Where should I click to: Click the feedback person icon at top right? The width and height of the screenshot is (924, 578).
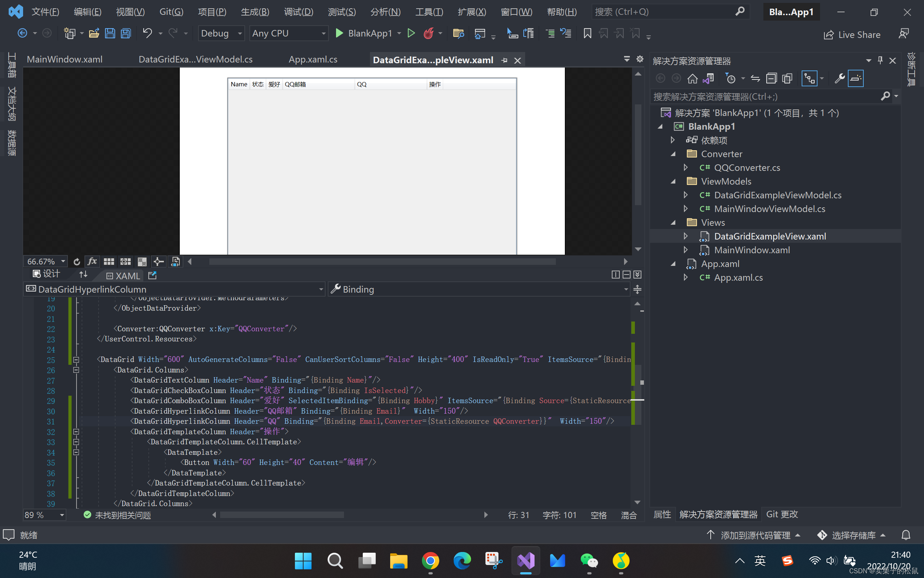tap(903, 34)
